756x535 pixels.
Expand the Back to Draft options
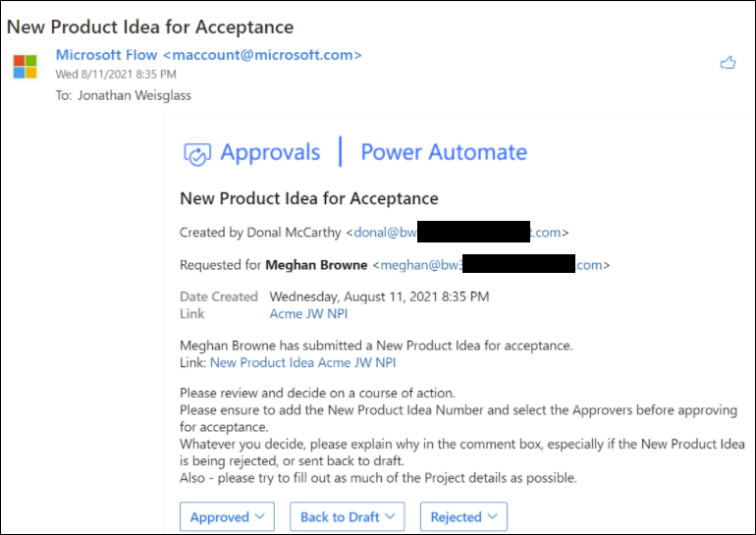[x=348, y=516]
